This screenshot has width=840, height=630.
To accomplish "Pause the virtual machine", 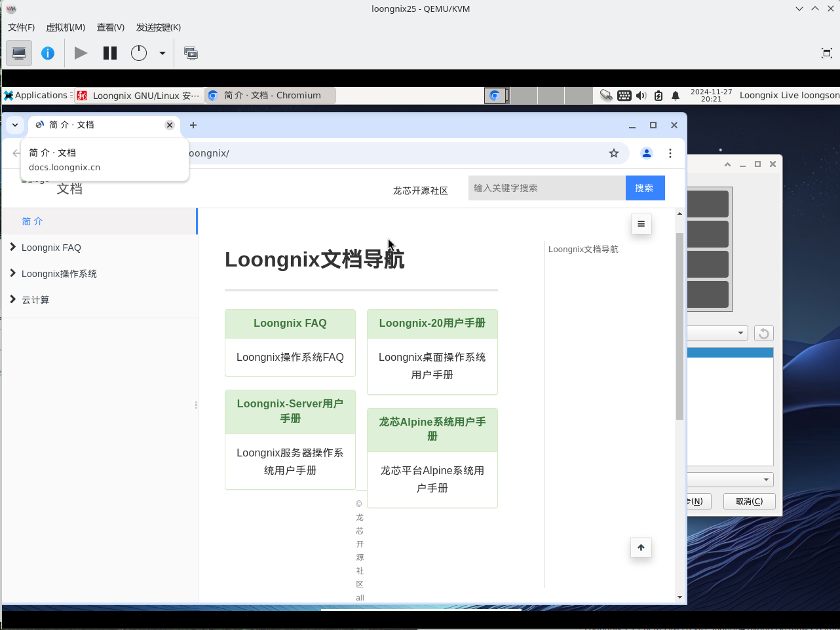I will point(110,53).
